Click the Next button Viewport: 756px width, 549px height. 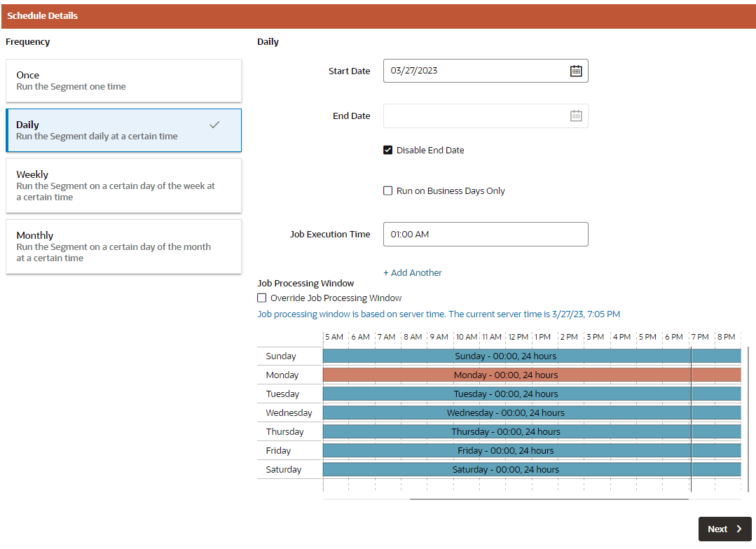(x=724, y=529)
